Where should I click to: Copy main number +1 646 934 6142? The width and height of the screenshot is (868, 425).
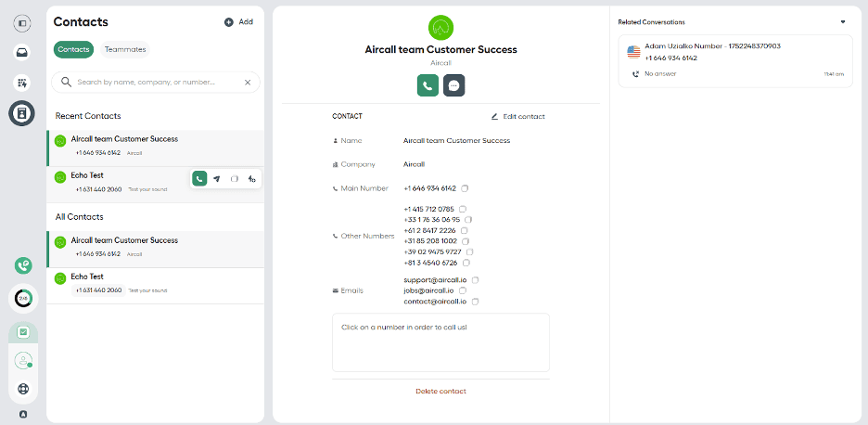tap(466, 188)
